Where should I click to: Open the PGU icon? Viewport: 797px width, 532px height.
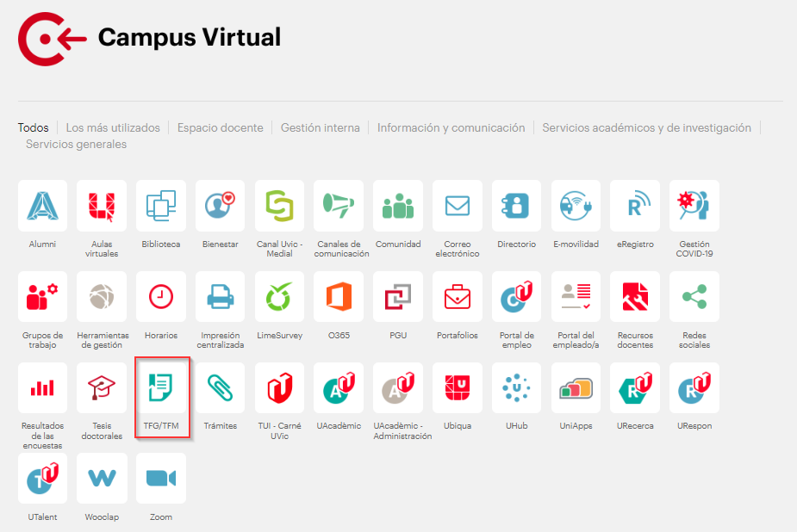(398, 296)
